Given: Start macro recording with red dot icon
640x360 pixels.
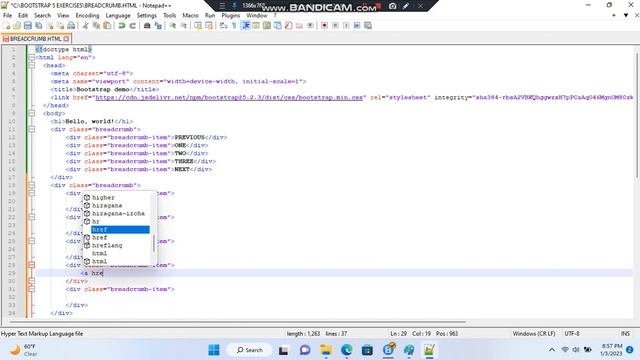Looking at the screenshot, I should click(x=324, y=25).
